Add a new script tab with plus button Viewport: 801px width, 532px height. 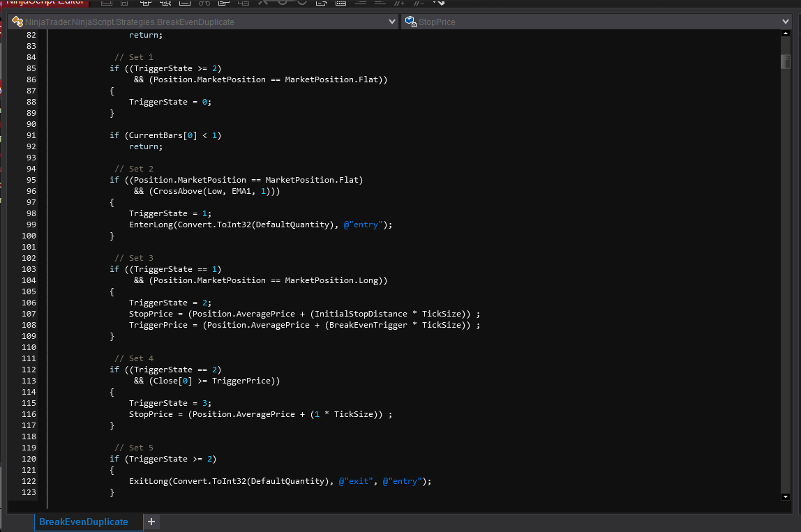(x=151, y=522)
